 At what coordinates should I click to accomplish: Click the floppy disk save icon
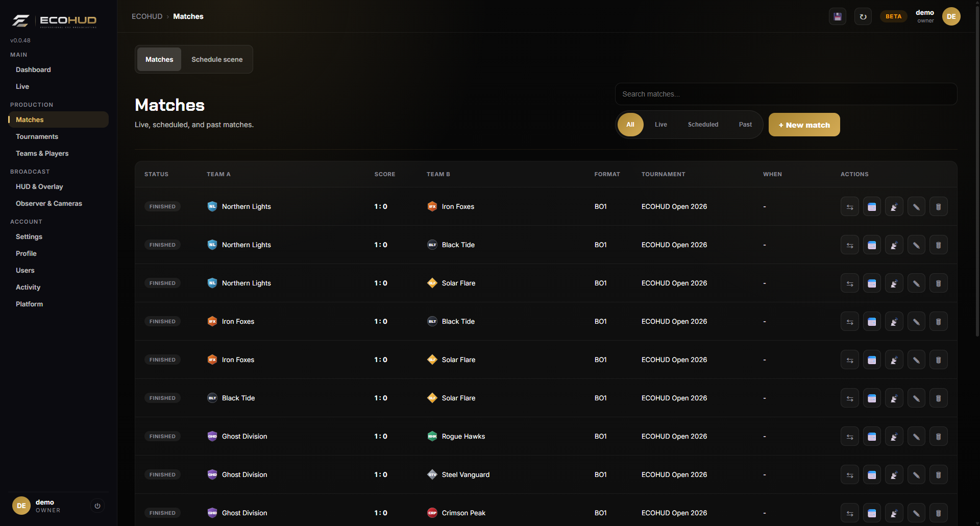(x=838, y=16)
